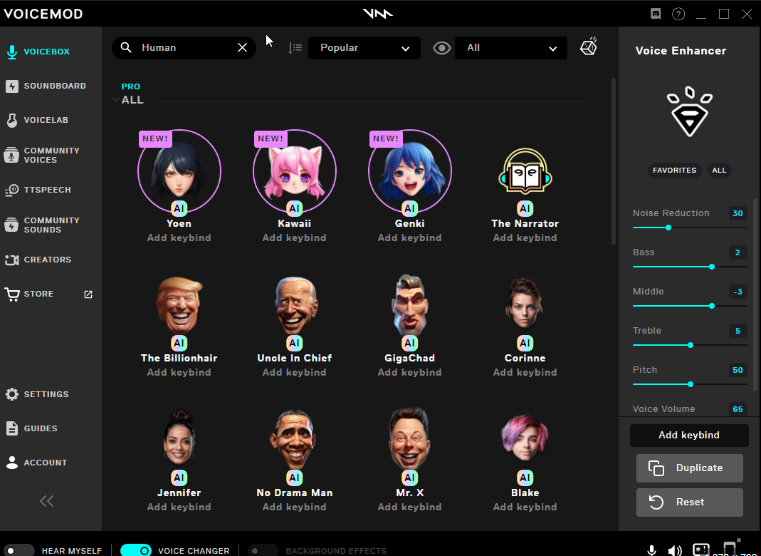Adjust the Pitch slider
The width and height of the screenshot is (761, 556).
689,384
